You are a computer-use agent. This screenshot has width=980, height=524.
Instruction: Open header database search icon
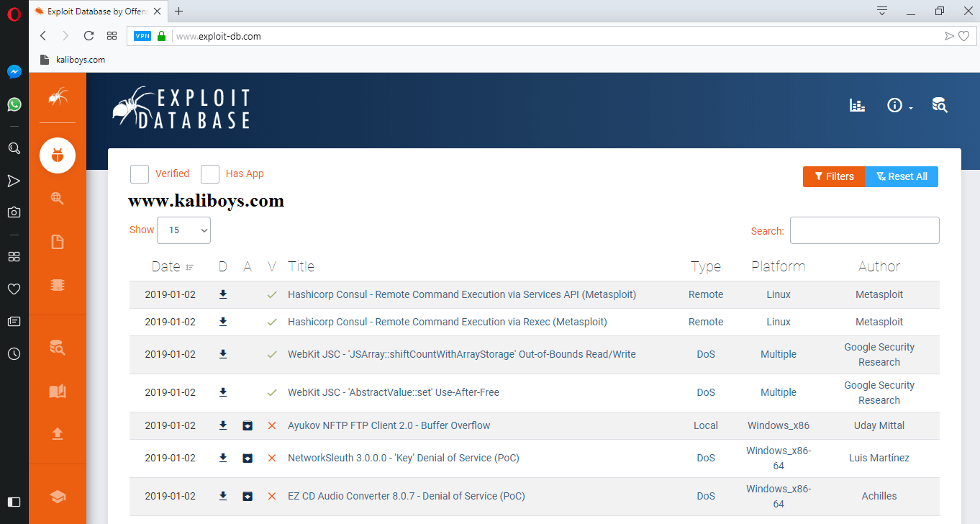tap(940, 106)
